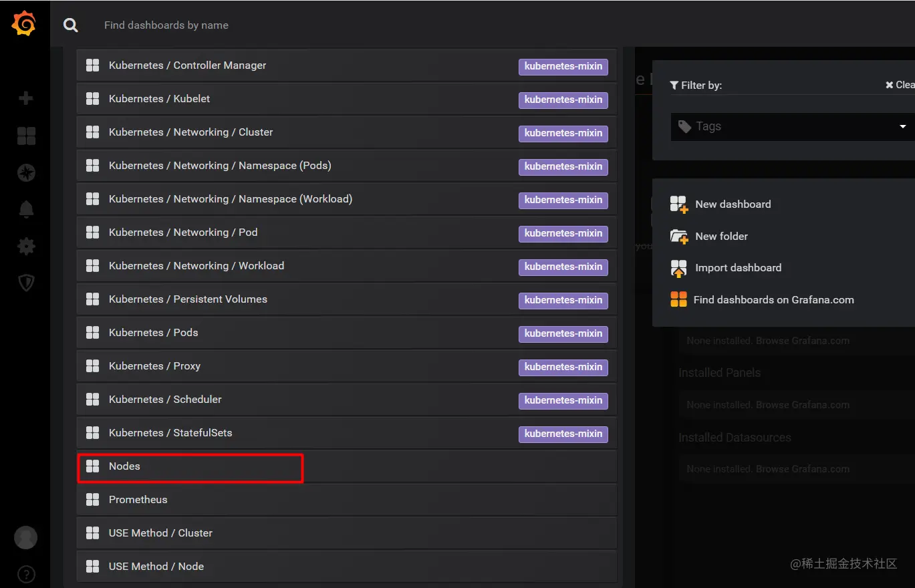
Task: Select New folder
Action: [721, 237]
